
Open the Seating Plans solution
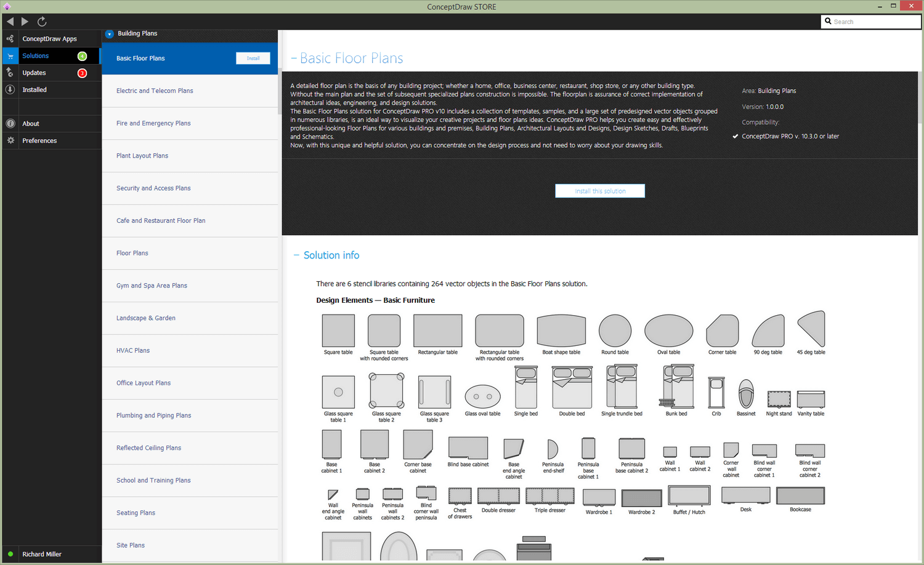[190, 513]
